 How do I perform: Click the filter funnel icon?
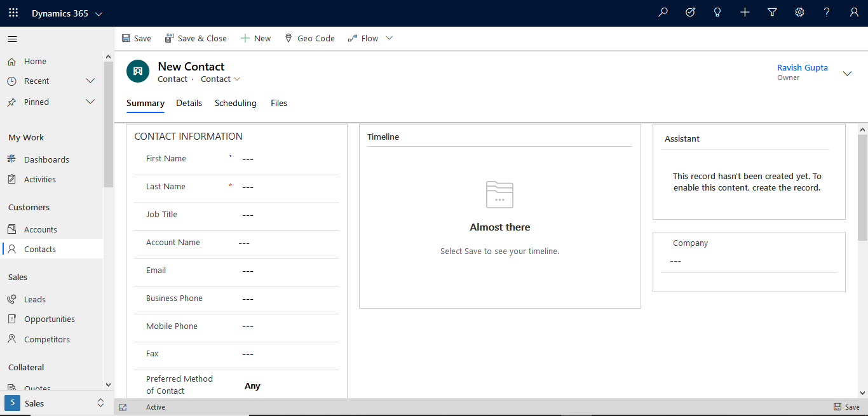coord(771,13)
